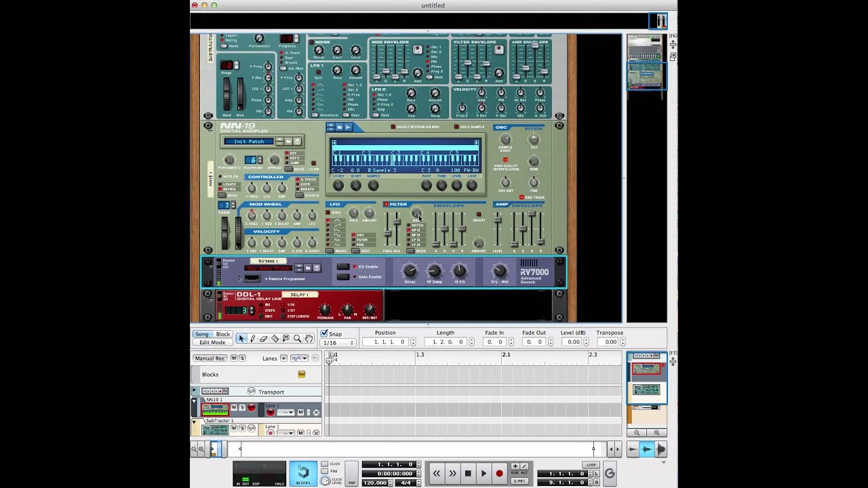Select the Pencil tool
Viewport: 868px width, 488px height.
point(252,338)
